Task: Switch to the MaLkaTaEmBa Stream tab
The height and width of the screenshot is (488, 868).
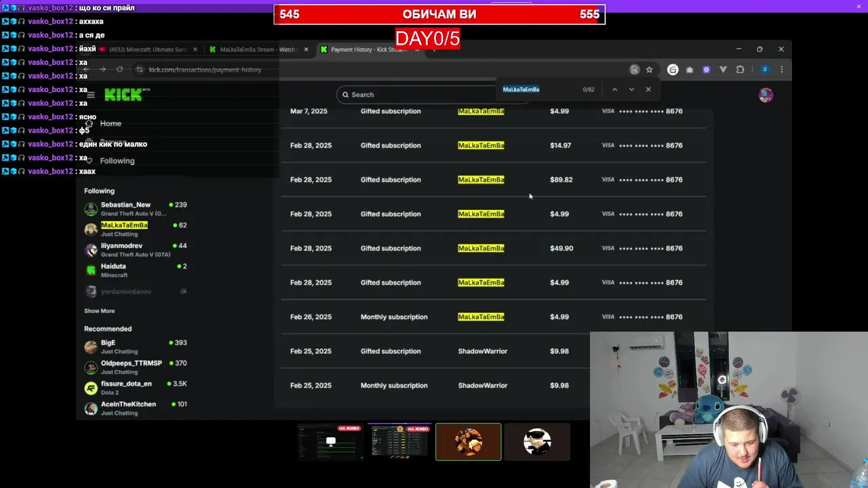Action: pyautogui.click(x=258, y=49)
